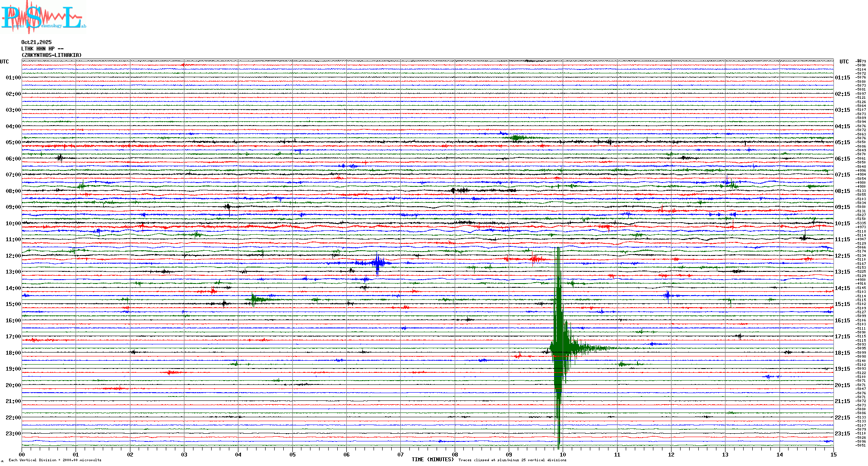Screen dimensions: 868x466
Task: Select the 23:15 label on right side
Action: [x=842, y=434]
